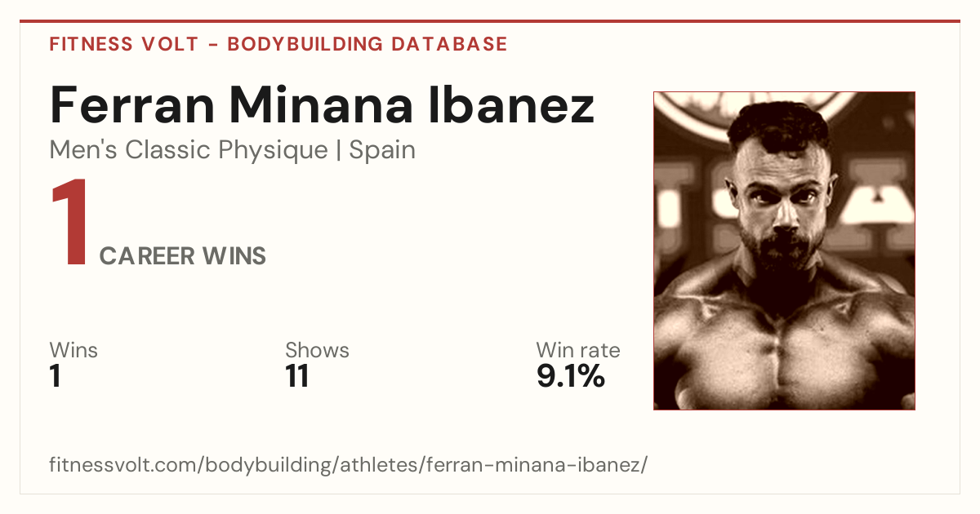This screenshot has width=980, height=514.
Task: Open the fitnessvolt.com athlete profile URL
Action: click(x=349, y=466)
